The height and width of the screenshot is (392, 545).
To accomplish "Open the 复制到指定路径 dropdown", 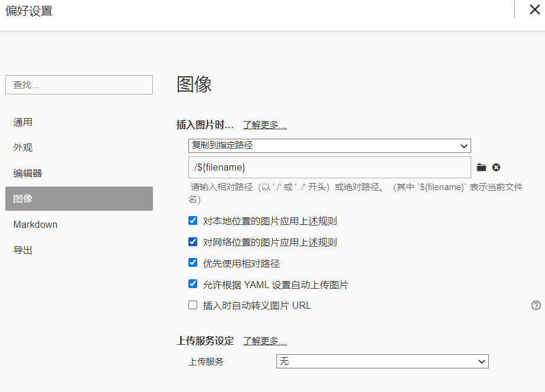I will tap(329, 145).
